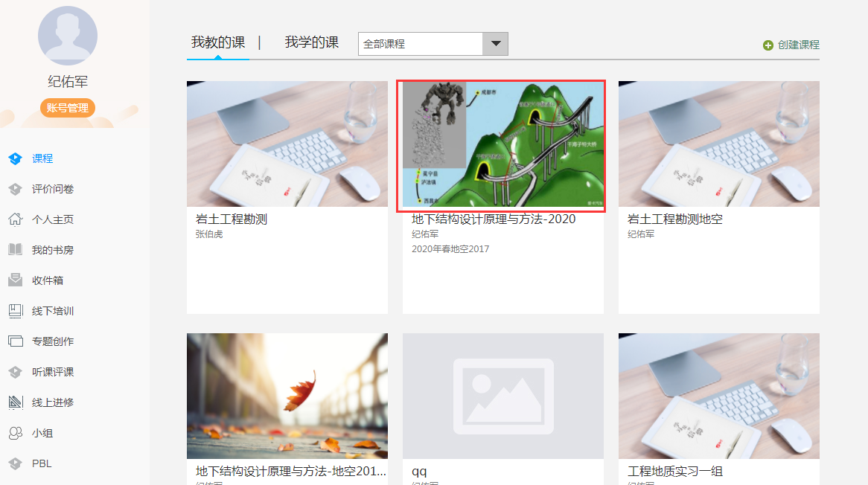Click the autumn leaf course thumbnail

287,396
